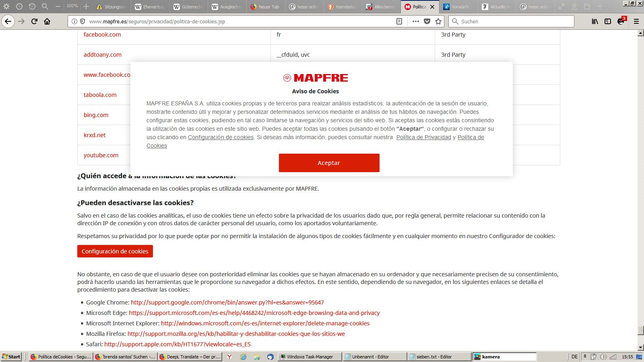Image resolution: width=644 pixels, height=362 pixels.
Task: Open the Política de Privacidad link
Action: pyautogui.click(x=423, y=138)
